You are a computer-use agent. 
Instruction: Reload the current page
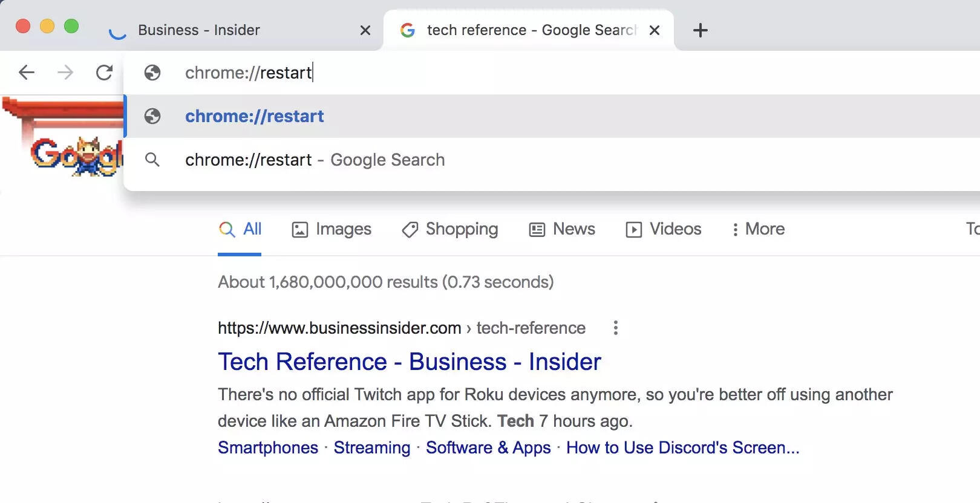104,73
